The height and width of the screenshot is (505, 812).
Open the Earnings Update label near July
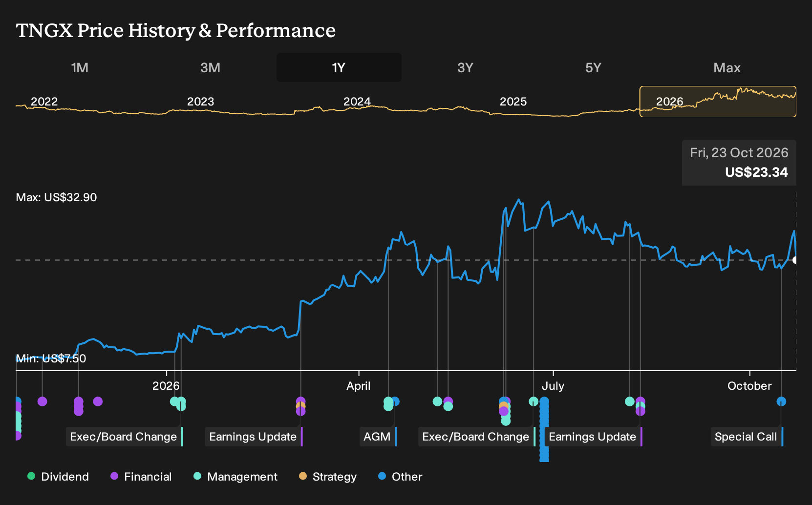pyautogui.click(x=594, y=437)
